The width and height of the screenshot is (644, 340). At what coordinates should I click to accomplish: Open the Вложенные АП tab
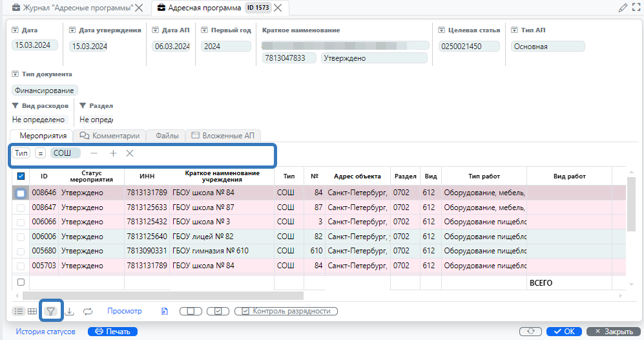point(223,136)
